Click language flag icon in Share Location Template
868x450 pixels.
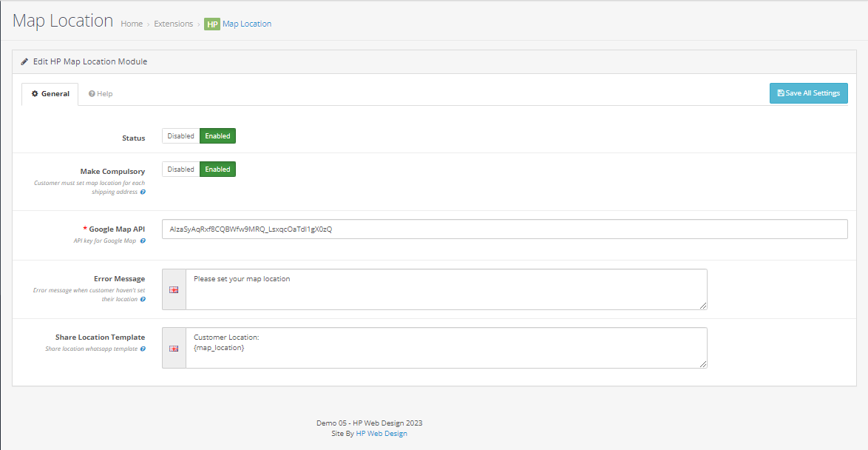(174, 348)
